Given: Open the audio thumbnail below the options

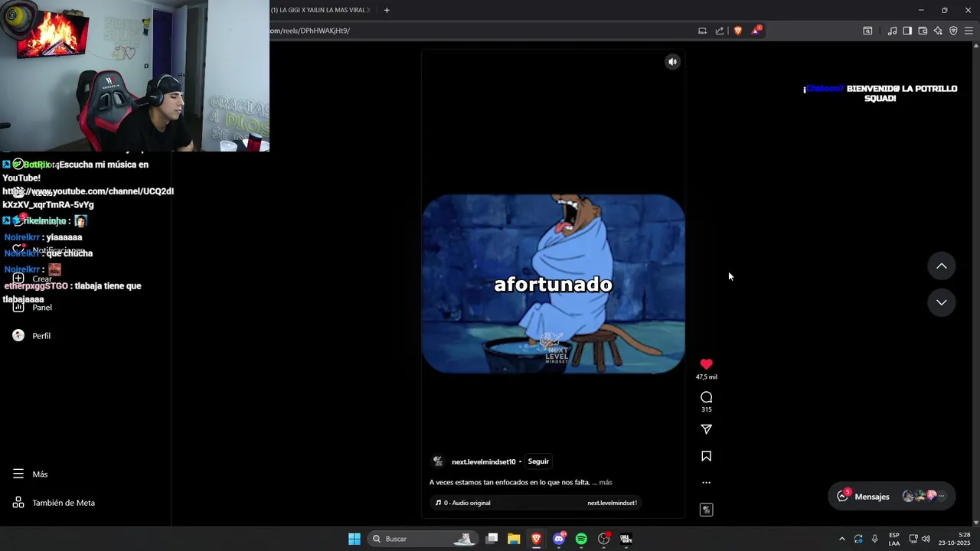Looking at the screenshot, I should [x=706, y=510].
